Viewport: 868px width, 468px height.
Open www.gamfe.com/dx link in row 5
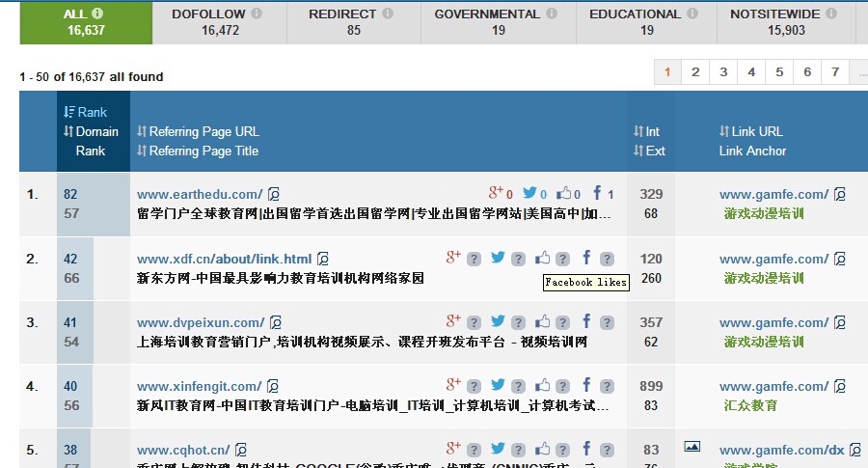[x=781, y=450]
